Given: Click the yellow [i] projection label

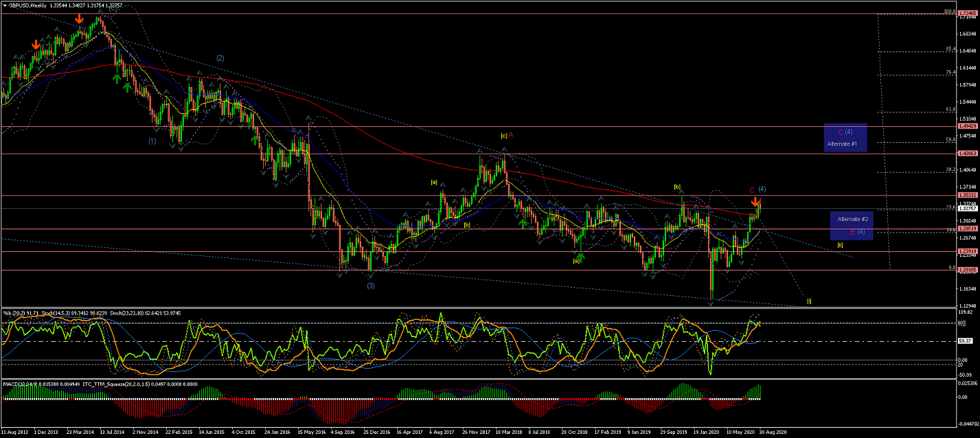Looking at the screenshot, I should click(809, 301).
